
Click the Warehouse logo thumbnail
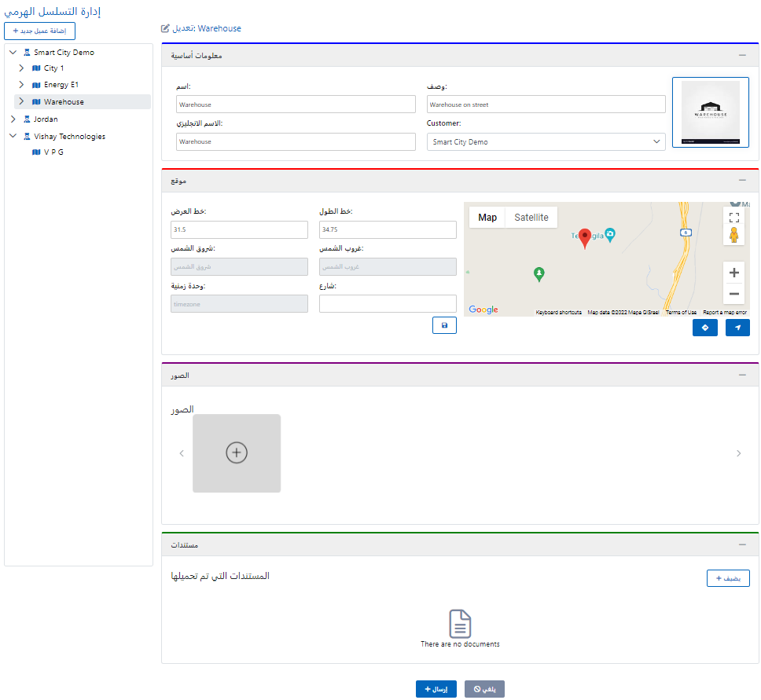710,112
